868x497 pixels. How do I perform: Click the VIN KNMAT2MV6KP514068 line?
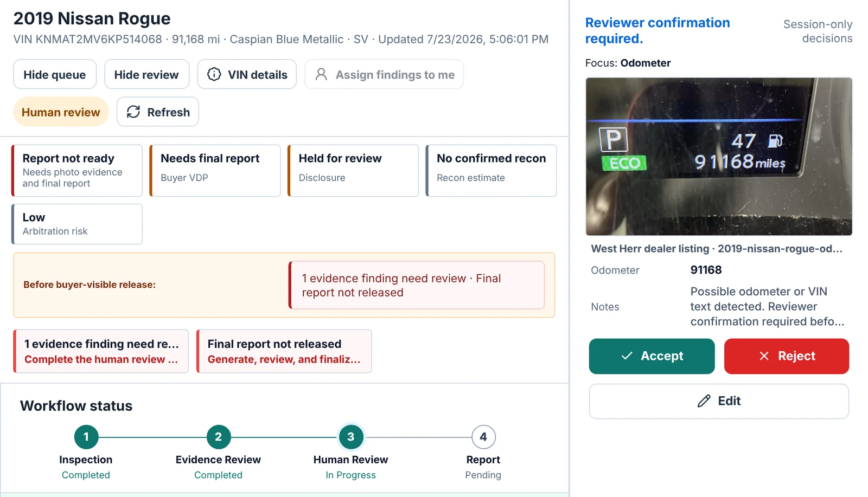click(x=280, y=39)
